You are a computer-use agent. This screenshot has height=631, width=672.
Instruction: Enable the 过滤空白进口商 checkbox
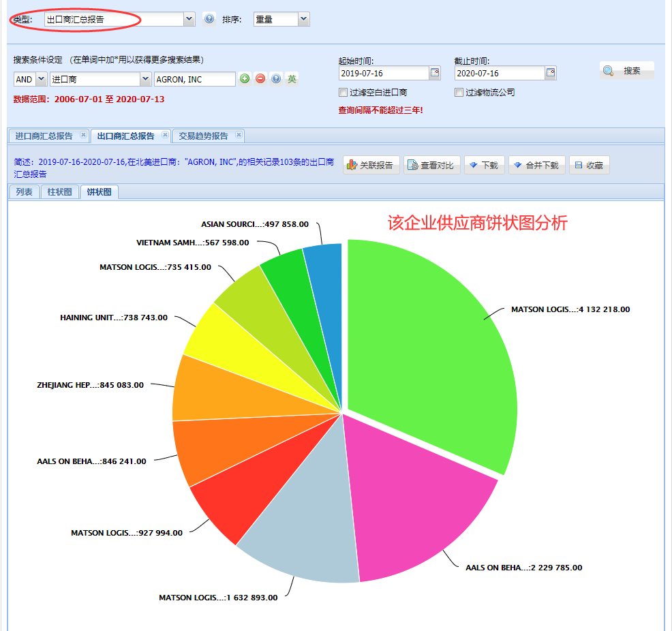(343, 92)
